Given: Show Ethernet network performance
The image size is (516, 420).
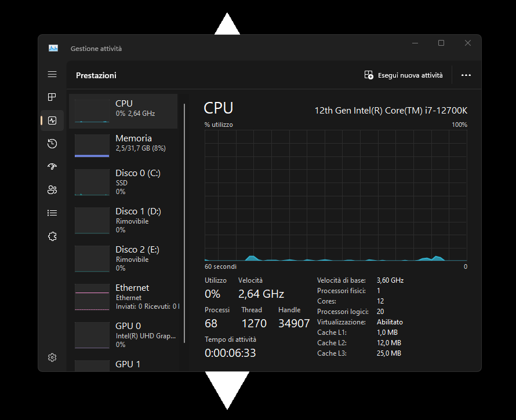Looking at the screenshot, I should 123,297.
